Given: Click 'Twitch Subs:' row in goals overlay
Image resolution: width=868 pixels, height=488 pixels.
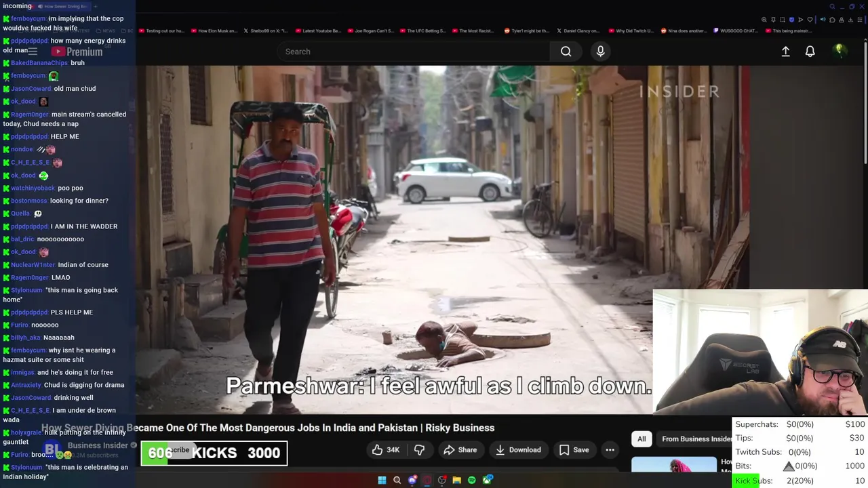Looking at the screenshot, I should [x=800, y=452].
